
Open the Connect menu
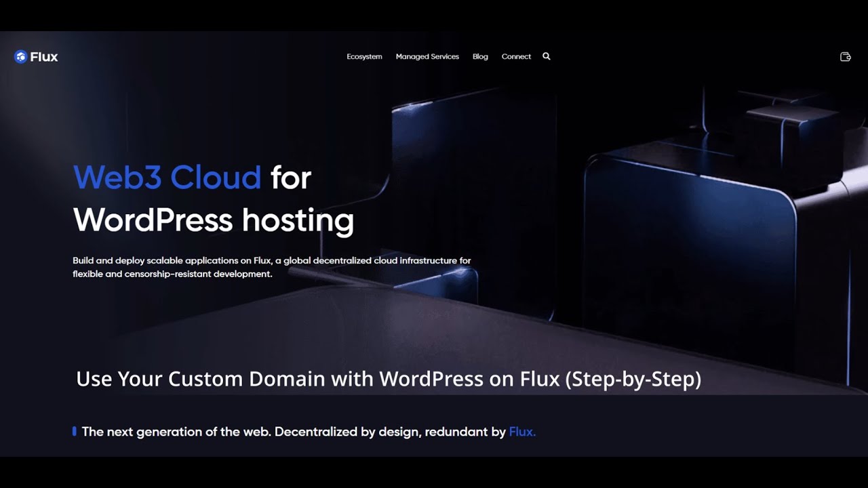click(516, 57)
